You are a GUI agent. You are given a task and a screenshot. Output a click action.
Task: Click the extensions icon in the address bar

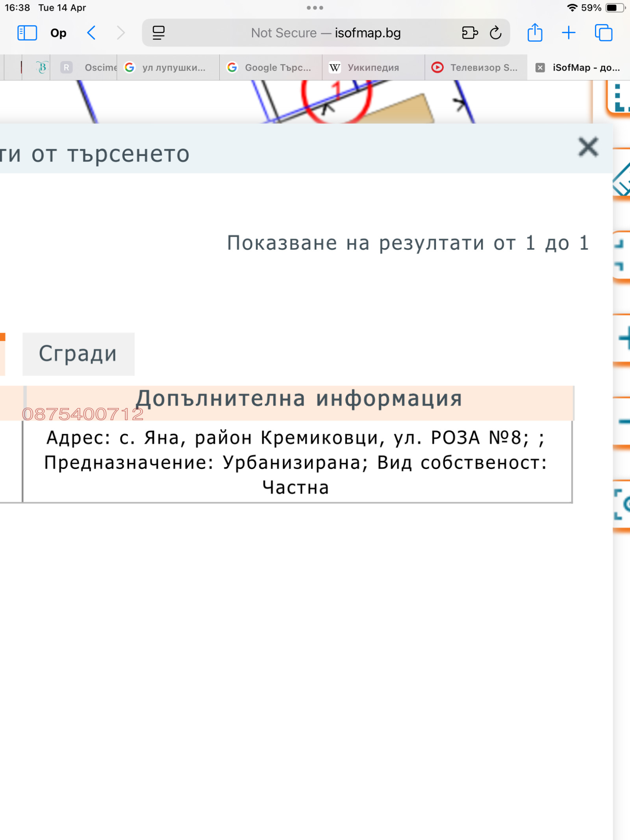pos(470,33)
